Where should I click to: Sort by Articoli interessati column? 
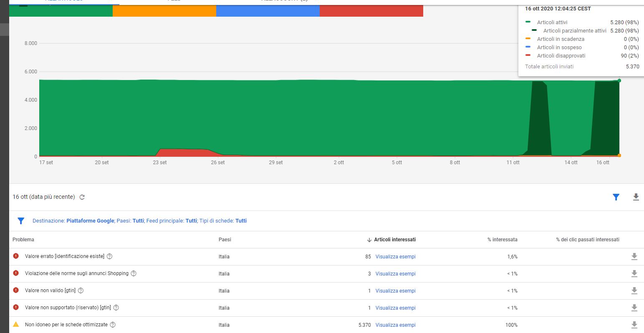click(394, 240)
